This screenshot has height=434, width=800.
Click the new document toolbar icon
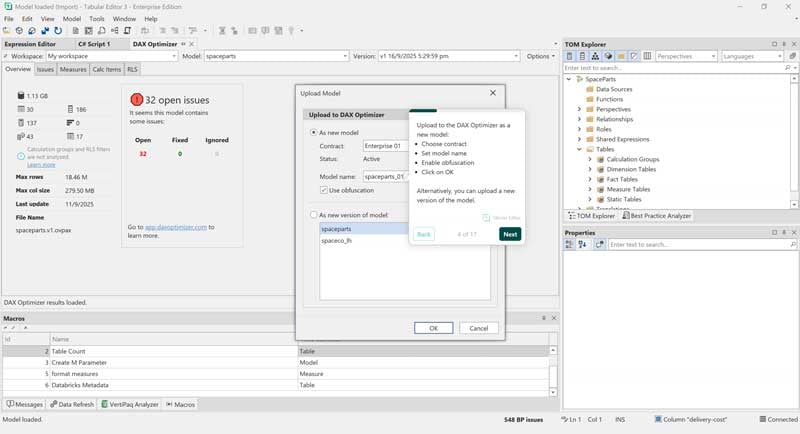click(76, 31)
